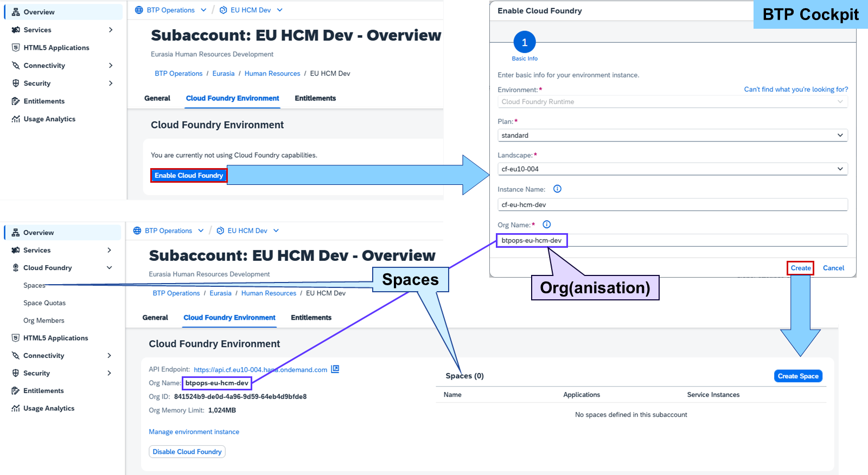Click HTML5 Applications icon in lower cockpit sidebar
This screenshot has width=868, height=475.
16,338
